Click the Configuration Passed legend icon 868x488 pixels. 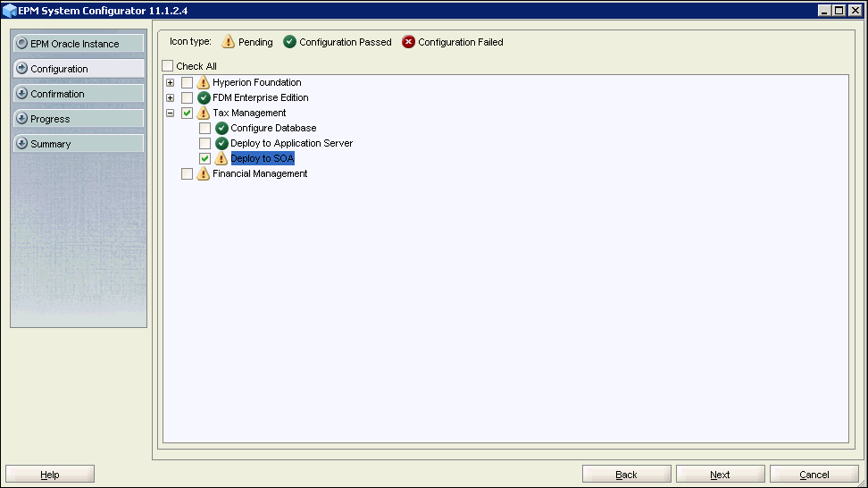(289, 41)
